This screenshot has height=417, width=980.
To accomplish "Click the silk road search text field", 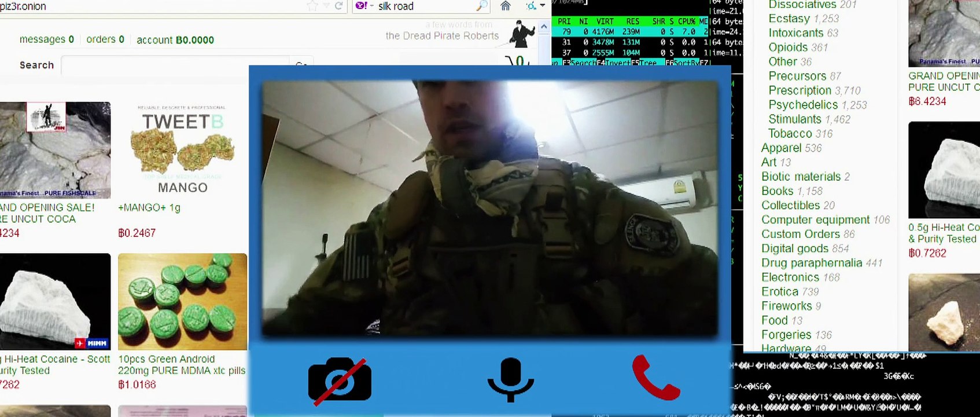I will 425,6.
